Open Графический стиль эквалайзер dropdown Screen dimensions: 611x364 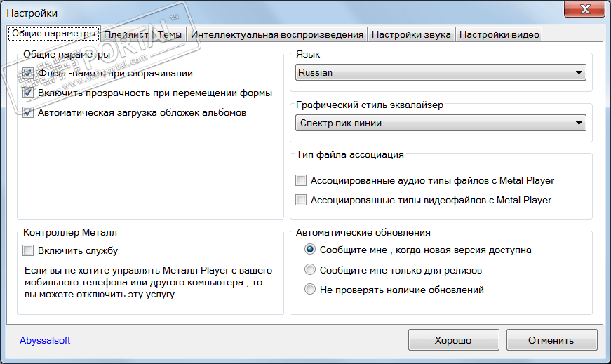[441, 123]
